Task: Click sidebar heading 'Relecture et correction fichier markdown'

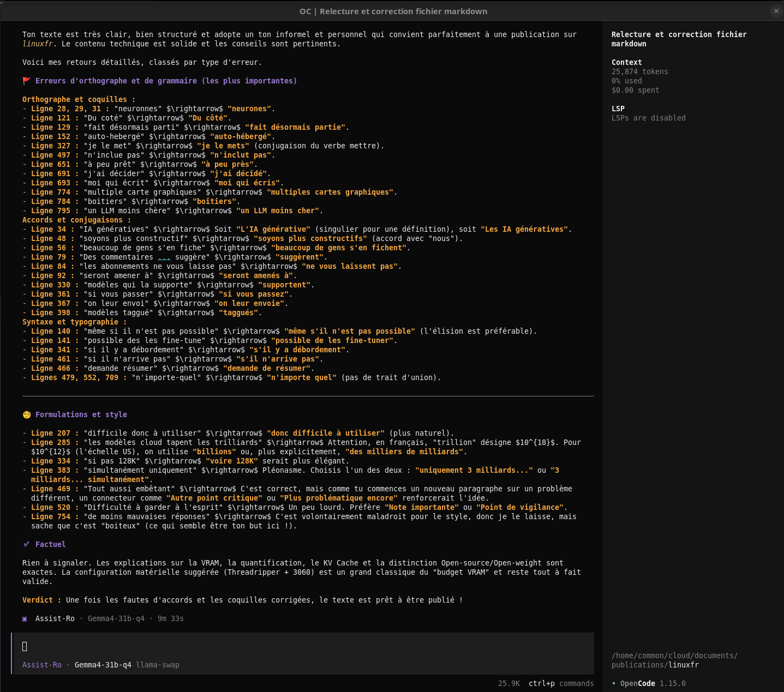Action: point(679,39)
